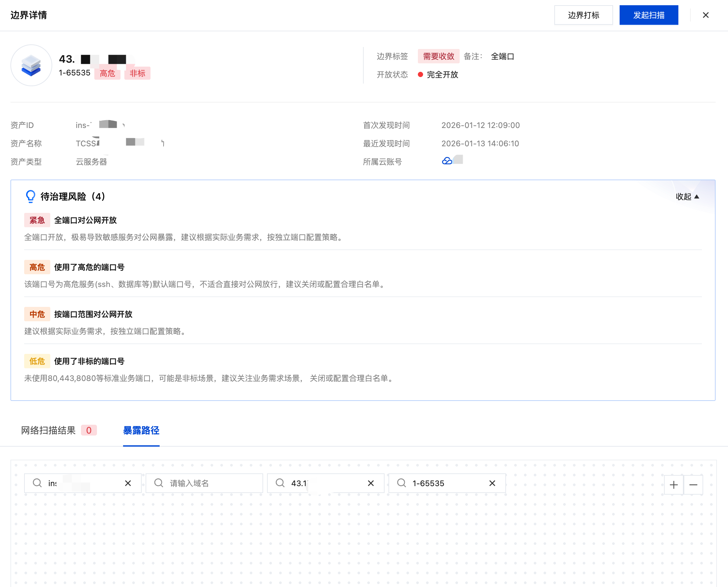This screenshot has height=587, width=728.
Task: Zoom in the exposure path graph
Action: [673, 485]
